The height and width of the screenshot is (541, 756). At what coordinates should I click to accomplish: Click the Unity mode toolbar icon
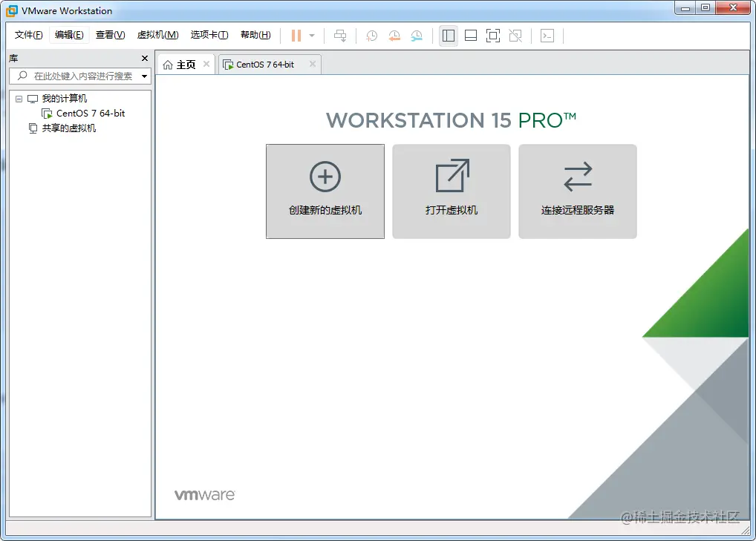[515, 36]
